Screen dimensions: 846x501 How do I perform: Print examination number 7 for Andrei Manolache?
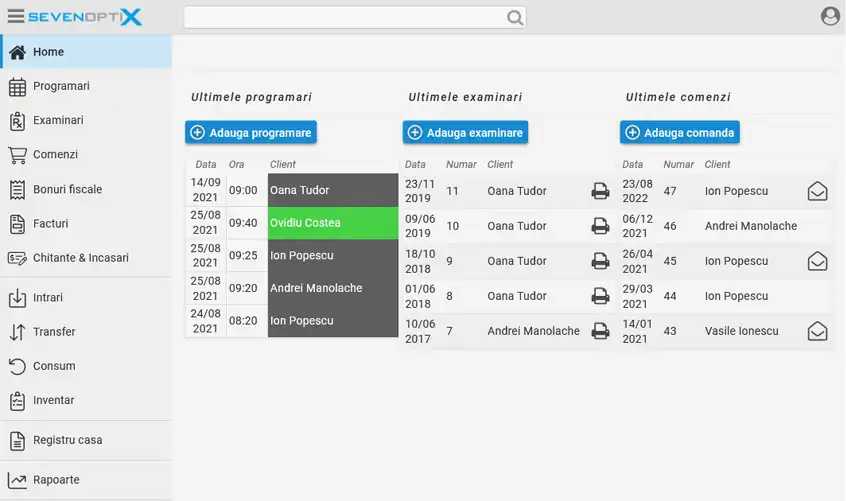coord(600,331)
